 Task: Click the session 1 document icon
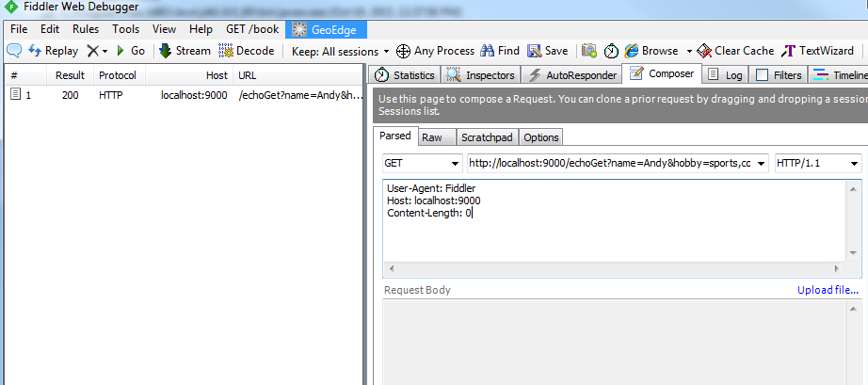coord(16,94)
